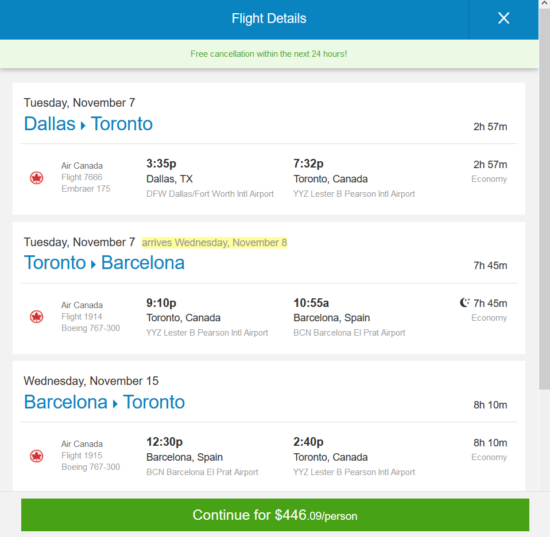Click the free cancellation banner message

tap(269, 54)
